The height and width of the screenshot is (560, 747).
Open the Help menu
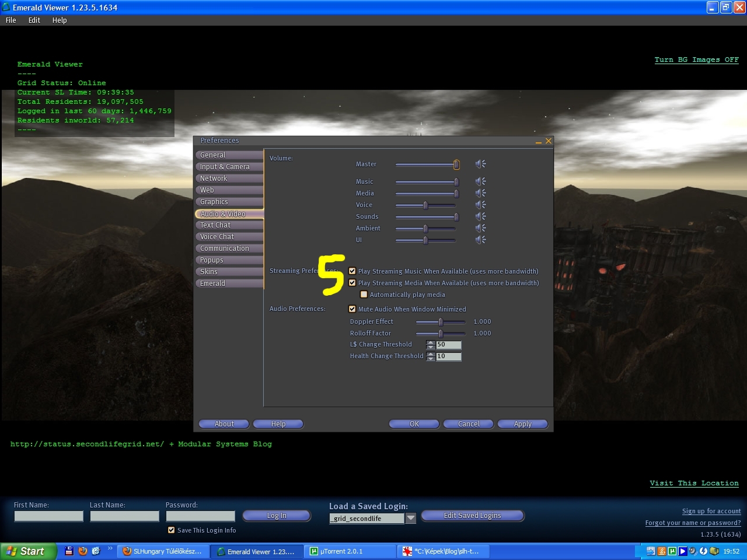60,20
